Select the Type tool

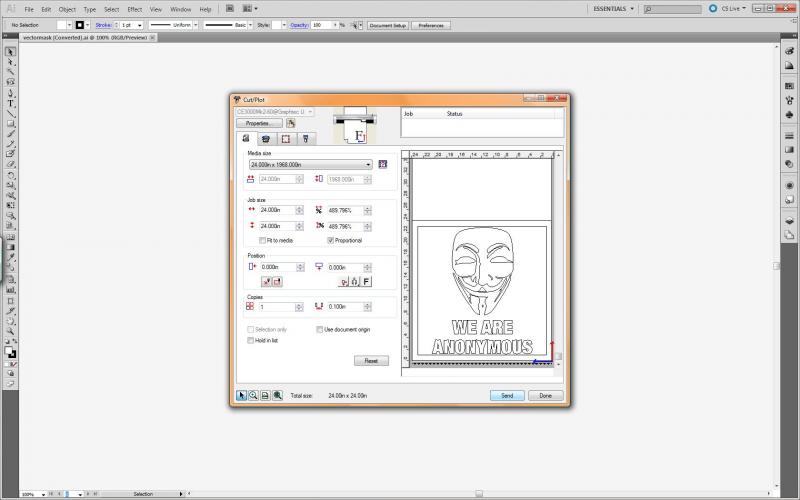[10, 103]
